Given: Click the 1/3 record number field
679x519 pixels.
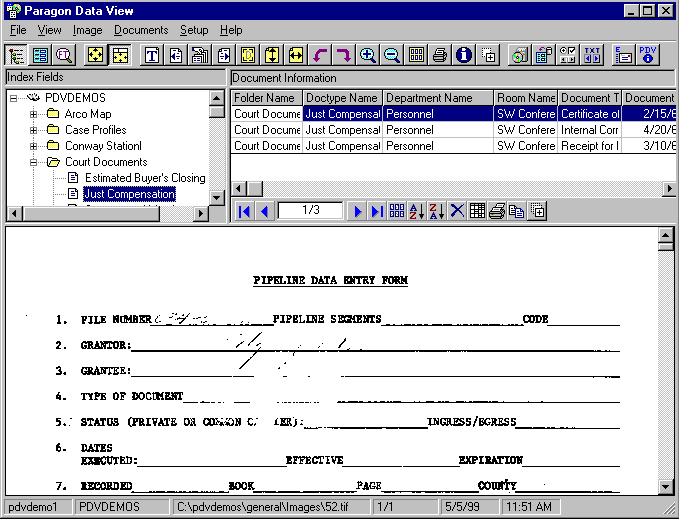Looking at the screenshot, I should [x=310, y=211].
